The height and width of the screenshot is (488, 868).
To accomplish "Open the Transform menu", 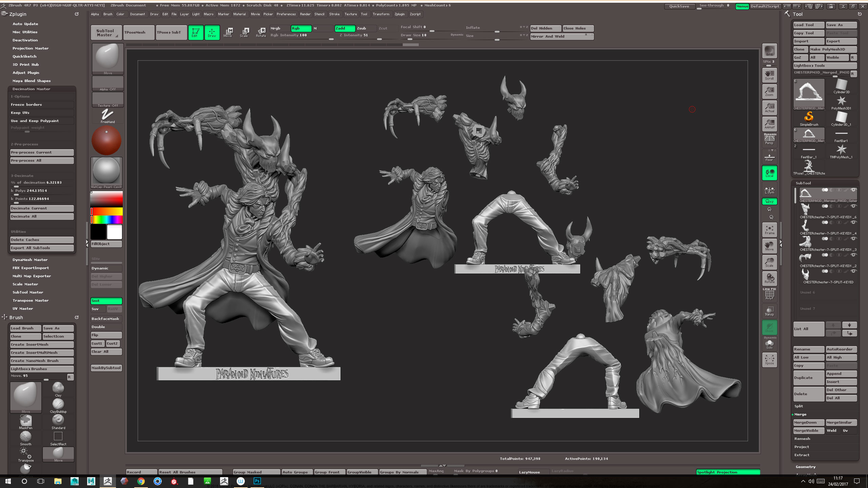I will 381,14.
